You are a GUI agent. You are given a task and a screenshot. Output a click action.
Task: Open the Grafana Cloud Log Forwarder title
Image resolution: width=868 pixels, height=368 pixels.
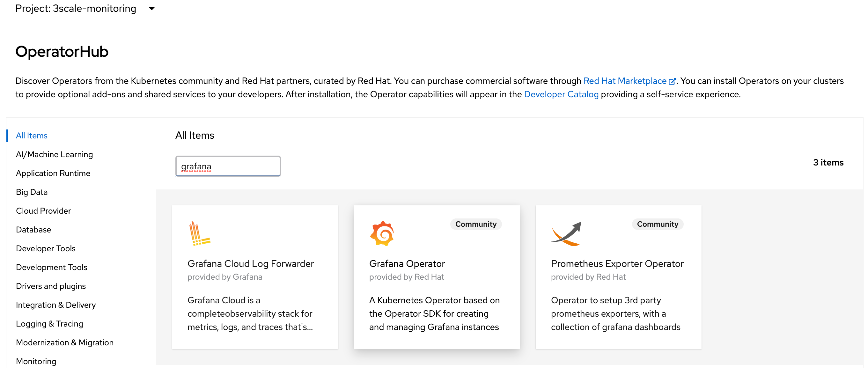coord(250,263)
